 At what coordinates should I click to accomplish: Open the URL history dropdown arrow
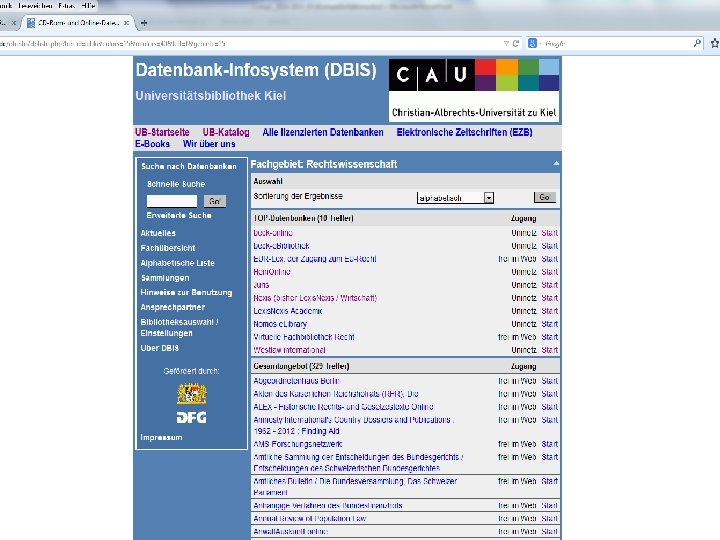[x=506, y=44]
